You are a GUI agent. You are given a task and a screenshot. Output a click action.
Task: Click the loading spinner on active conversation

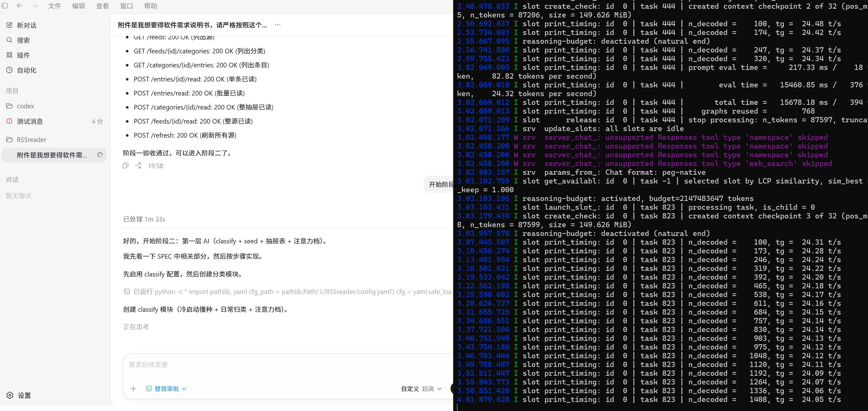100,155
